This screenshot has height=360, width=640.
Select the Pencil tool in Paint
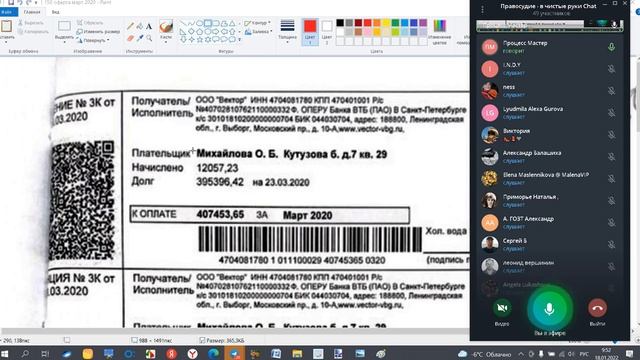point(130,27)
